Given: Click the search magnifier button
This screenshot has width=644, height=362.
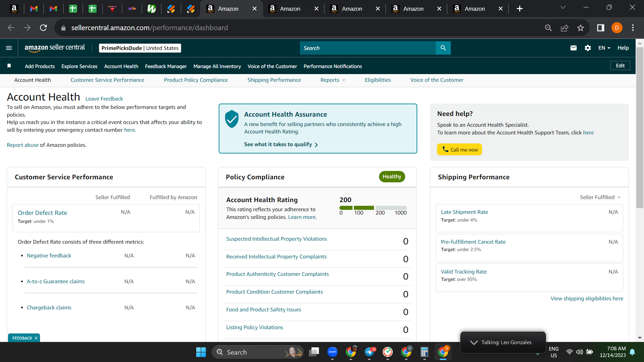Looking at the screenshot, I should 443,48.
